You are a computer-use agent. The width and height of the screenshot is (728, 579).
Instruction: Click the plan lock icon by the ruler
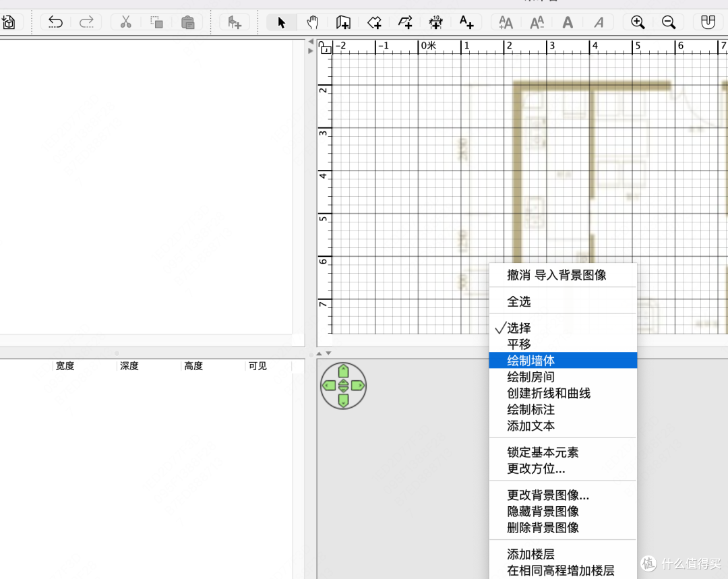[x=324, y=47]
